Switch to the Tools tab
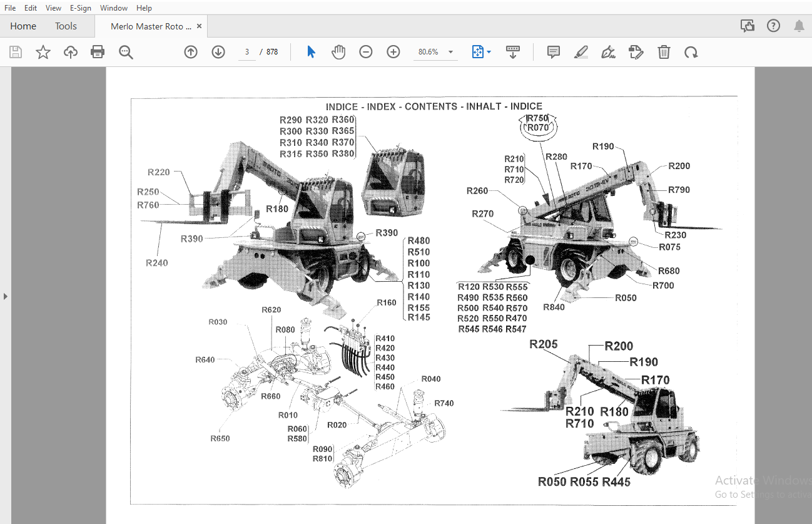Viewport: 812px width, 524px height. pos(66,26)
